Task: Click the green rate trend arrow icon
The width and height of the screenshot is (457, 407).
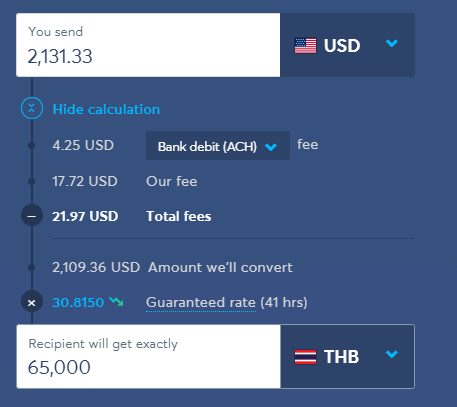Action: 117,301
